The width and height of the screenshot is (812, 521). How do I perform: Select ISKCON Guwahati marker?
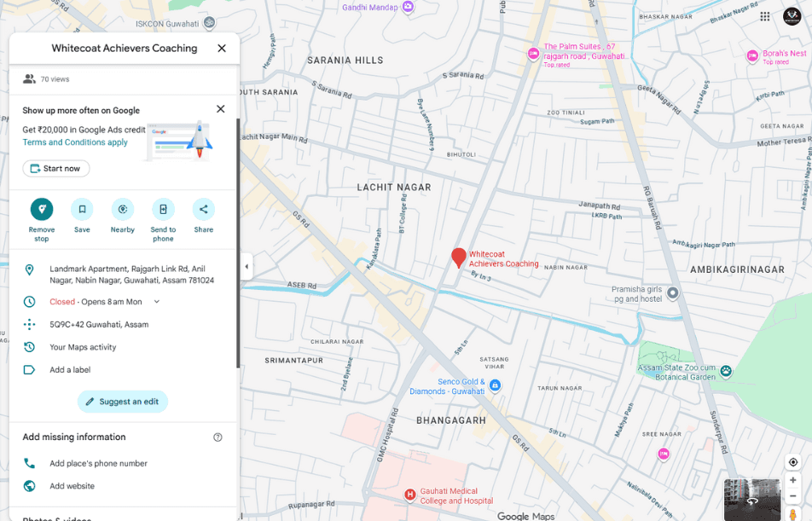[x=209, y=22]
